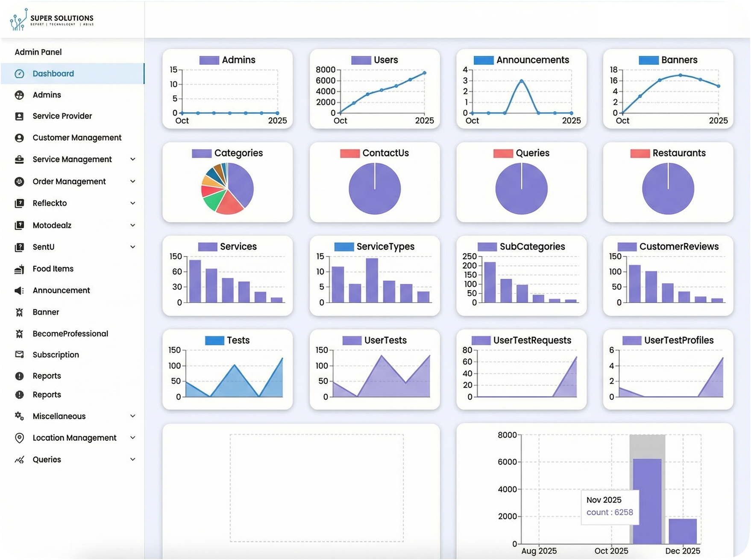Viewport: 751px width, 560px height.
Task: Click the Announcement megaphone icon
Action: [x=19, y=291]
